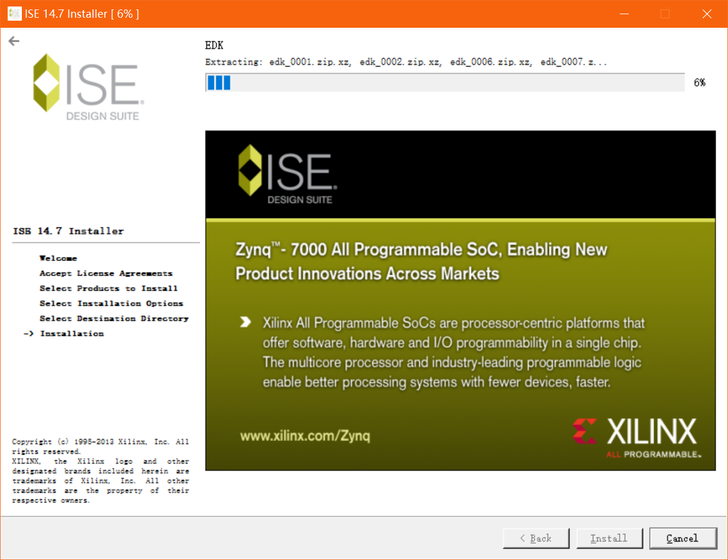This screenshot has width=728, height=560.
Task: Close the ISE 14.7 Installer window
Action: tap(706, 14)
